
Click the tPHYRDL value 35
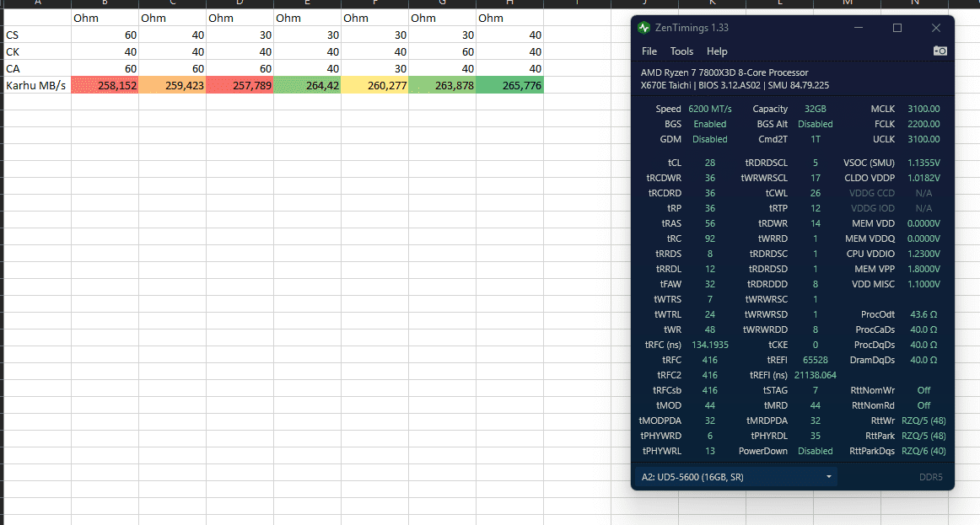(x=815, y=436)
